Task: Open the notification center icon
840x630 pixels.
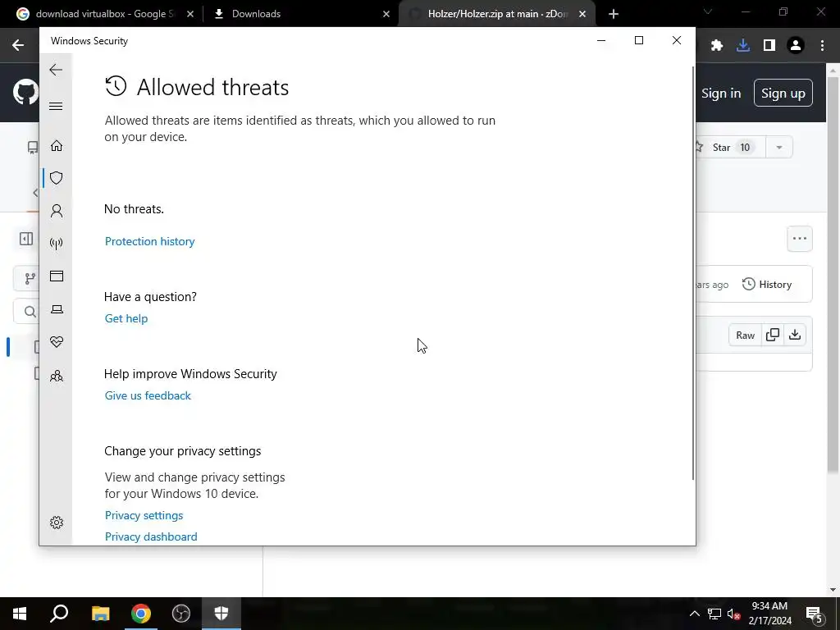Action: (x=815, y=614)
